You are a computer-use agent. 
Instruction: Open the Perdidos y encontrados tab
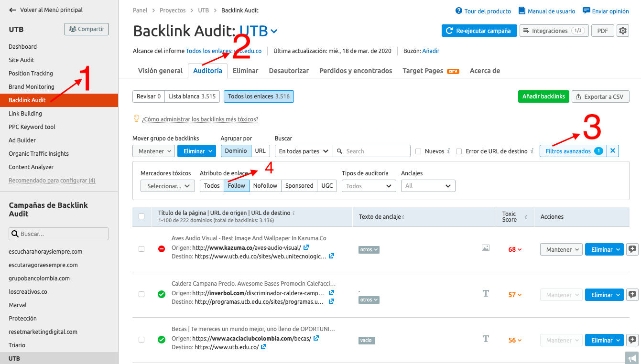pyautogui.click(x=355, y=70)
